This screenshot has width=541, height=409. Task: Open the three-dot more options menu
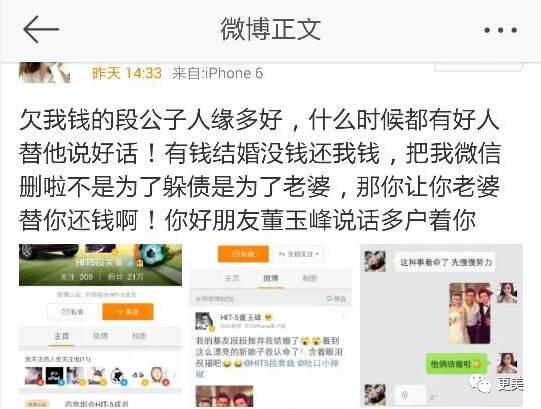pos(500,30)
